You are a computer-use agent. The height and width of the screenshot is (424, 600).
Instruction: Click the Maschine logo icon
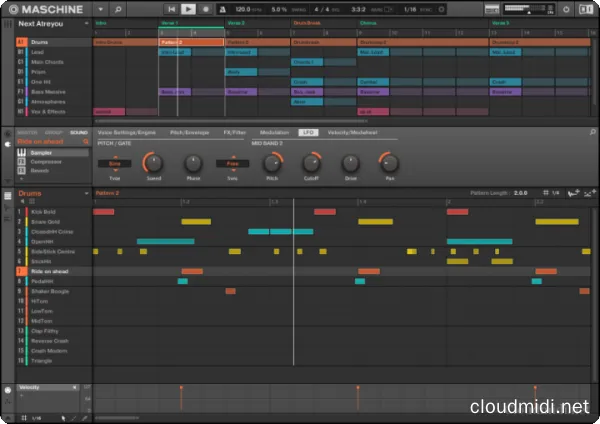[13, 9]
